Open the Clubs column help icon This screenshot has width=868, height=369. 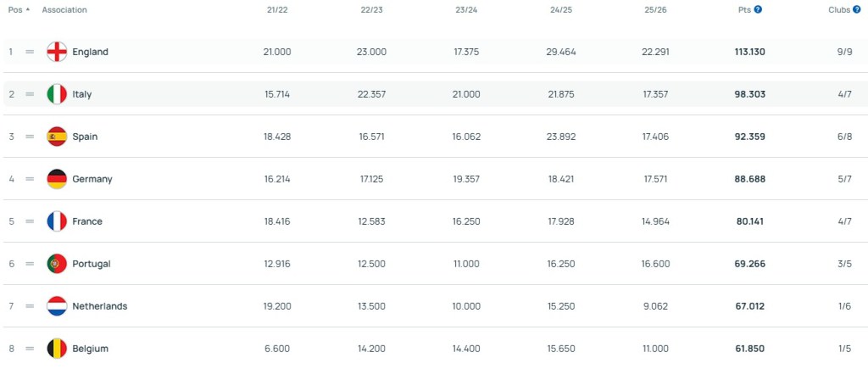857,9
